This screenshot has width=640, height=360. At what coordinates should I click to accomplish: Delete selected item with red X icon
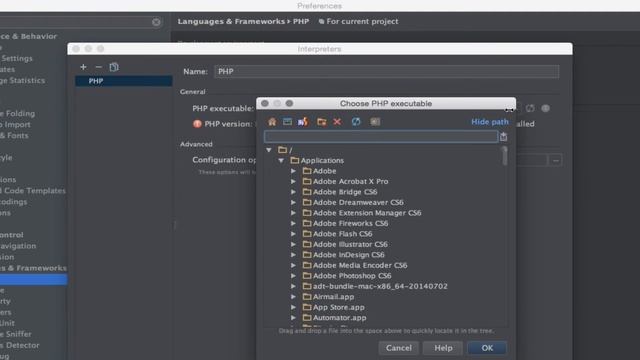(337, 122)
